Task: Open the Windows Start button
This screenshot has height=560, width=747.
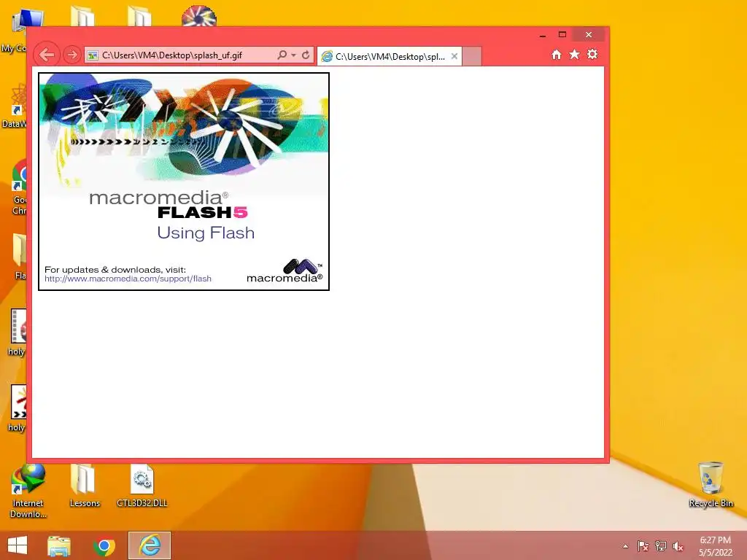Action: 18,545
